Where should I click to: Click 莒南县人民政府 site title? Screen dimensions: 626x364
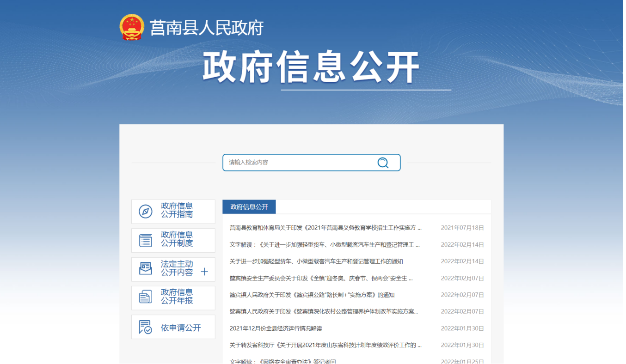pos(207,28)
